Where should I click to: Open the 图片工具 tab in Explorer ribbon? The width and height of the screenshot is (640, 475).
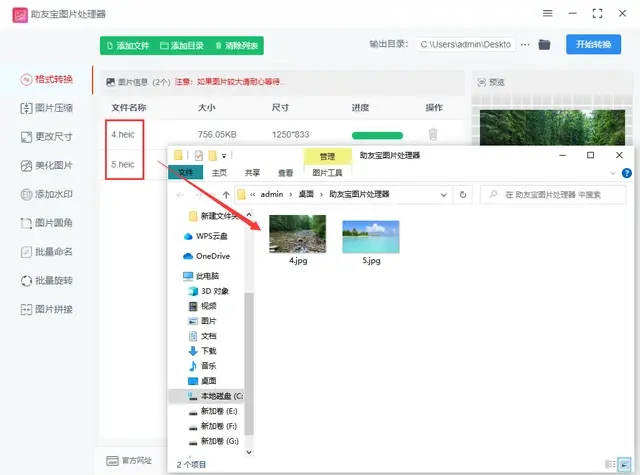click(x=327, y=173)
